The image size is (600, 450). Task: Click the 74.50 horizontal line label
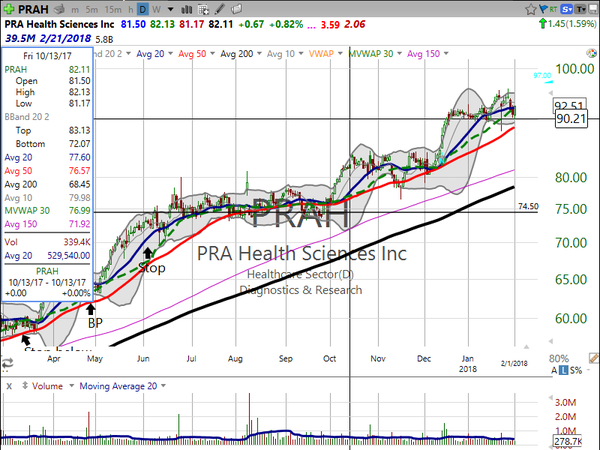(528, 207)
